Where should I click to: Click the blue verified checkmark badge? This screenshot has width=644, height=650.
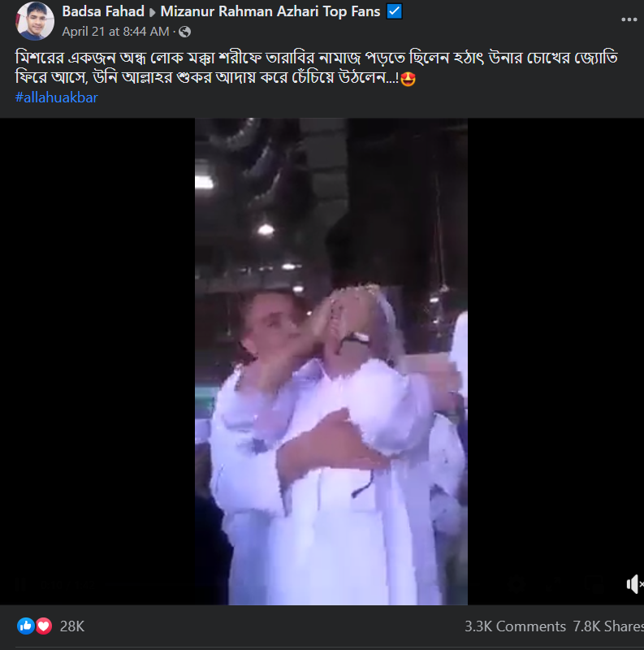(x=395, y=12)
